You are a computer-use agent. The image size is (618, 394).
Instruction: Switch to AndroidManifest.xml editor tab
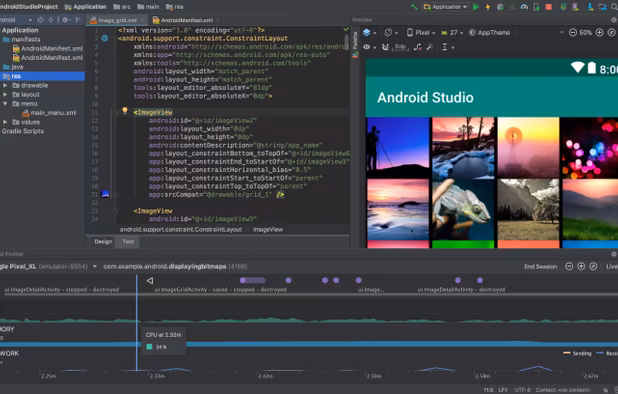[x=186, y=20]
